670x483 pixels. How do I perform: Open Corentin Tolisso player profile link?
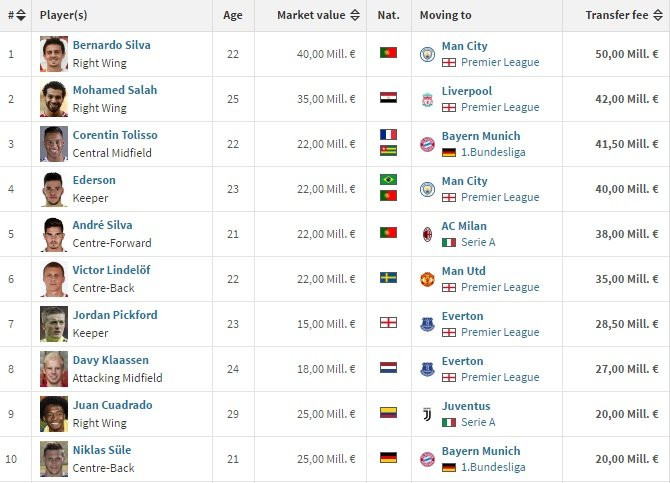click(115, 135)
